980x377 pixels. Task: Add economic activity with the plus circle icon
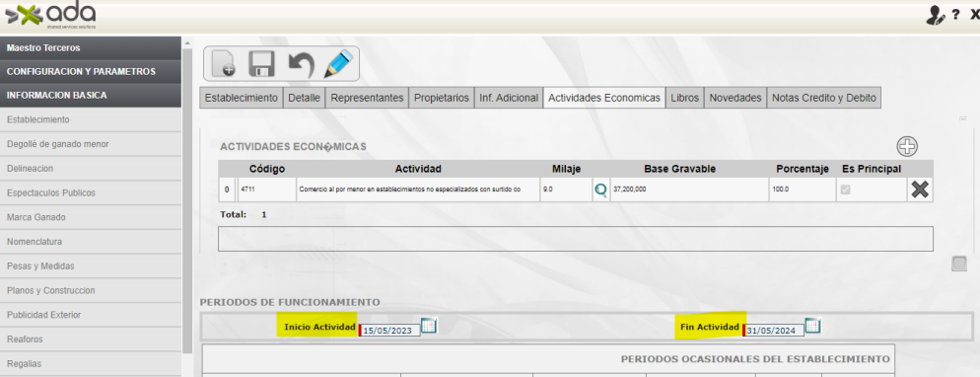pyautogui.click(x=907, y=146)
